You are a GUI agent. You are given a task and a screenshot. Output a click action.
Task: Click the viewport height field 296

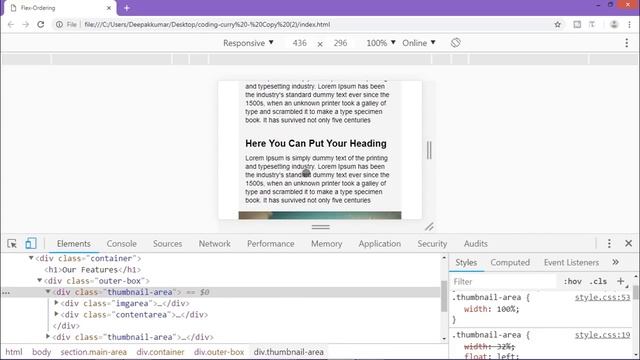tap(340, 43)
